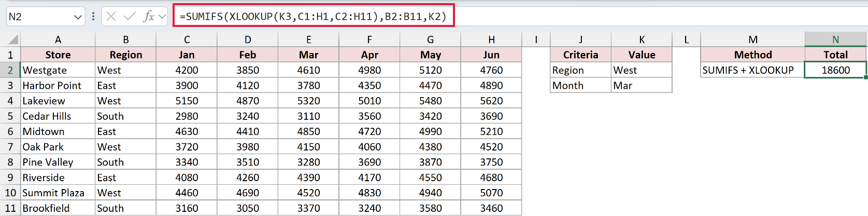Click the 4610 value for Westgate March
868x216 pixels.
point(308,70)
